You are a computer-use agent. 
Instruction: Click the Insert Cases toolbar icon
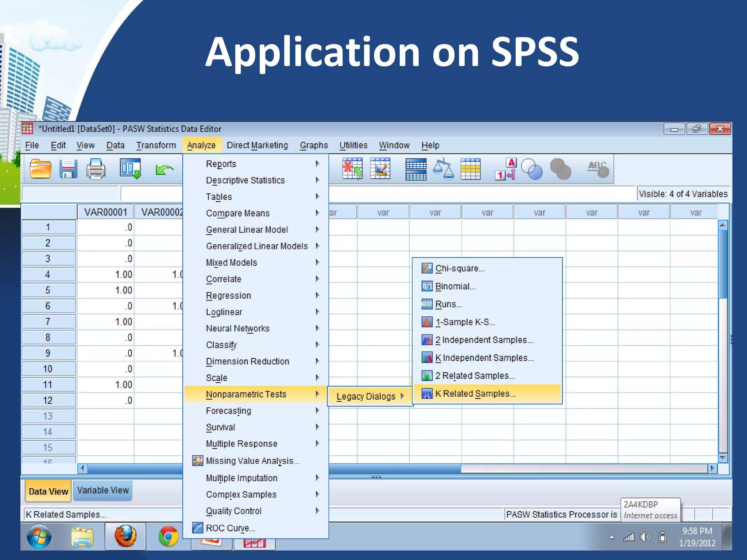(x=352, y=169)
